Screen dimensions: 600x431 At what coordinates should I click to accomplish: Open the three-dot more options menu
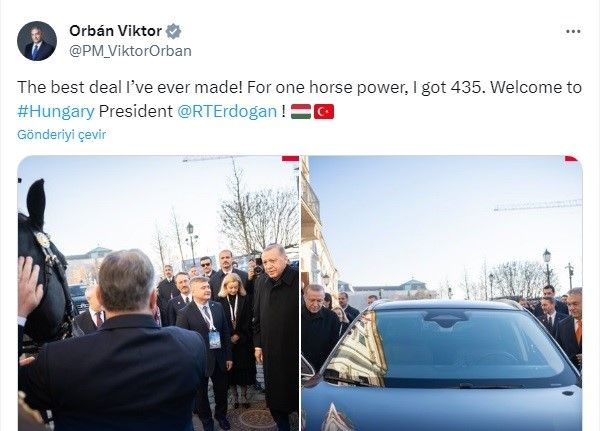[573, 31]
